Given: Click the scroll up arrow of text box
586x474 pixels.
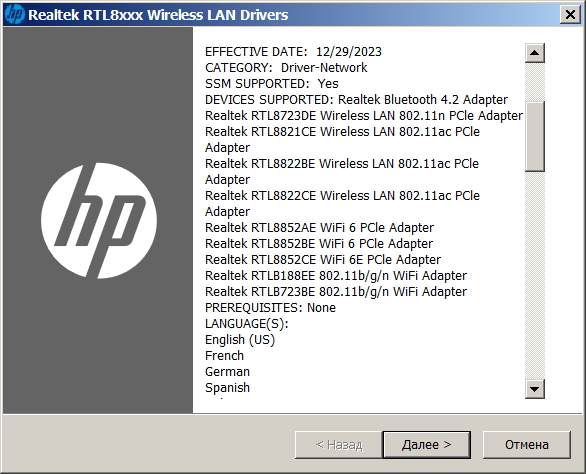Looking at the screenshot, I should click(534, 53).
